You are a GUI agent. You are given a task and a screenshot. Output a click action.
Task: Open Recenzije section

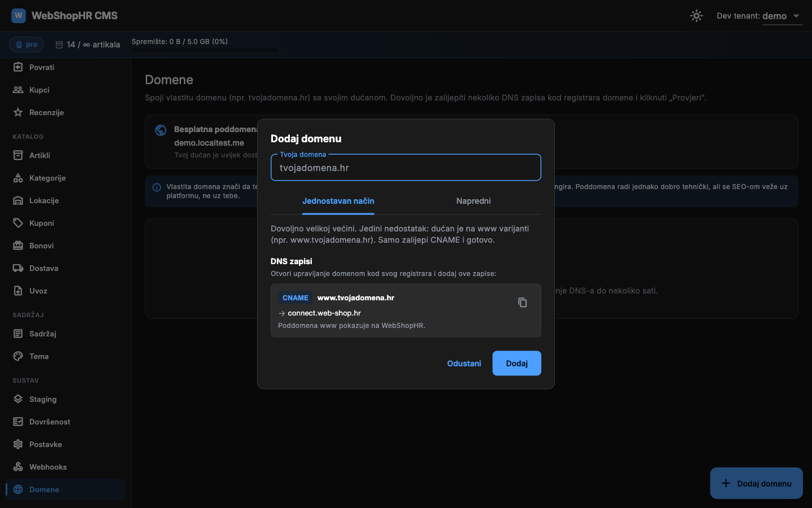pos(65,112)
